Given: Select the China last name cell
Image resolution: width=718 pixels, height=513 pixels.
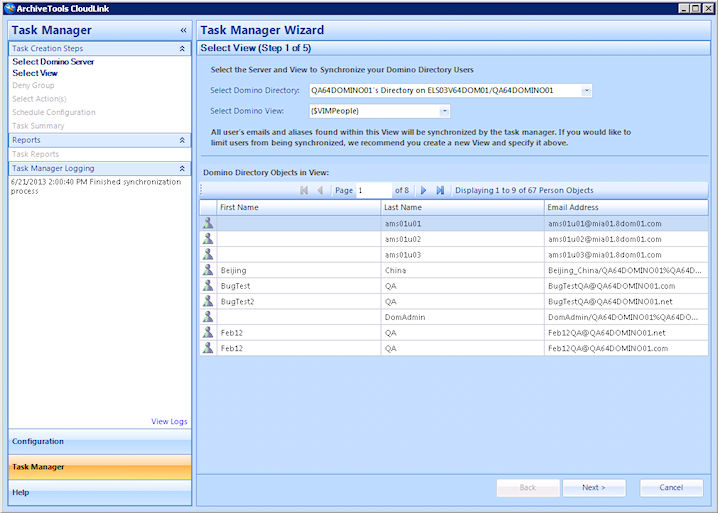Looking at the screenshot, I should click(x=462, y=270).
